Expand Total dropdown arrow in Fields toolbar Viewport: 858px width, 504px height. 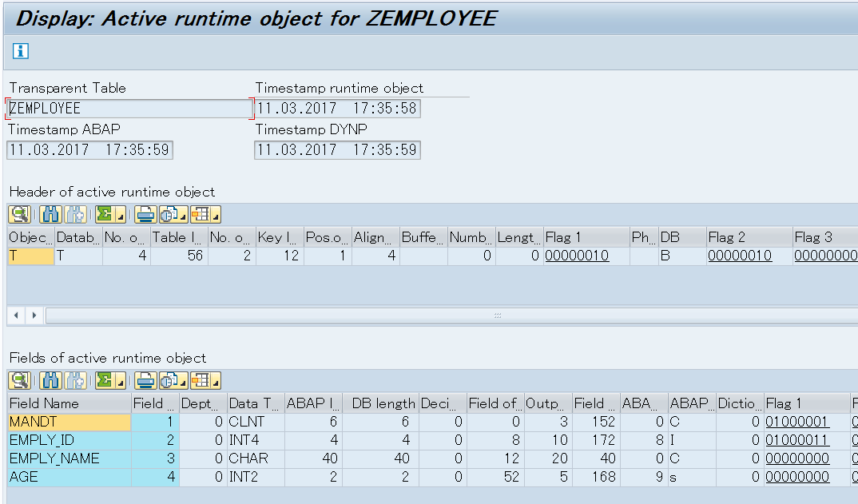tap(121, 380)
